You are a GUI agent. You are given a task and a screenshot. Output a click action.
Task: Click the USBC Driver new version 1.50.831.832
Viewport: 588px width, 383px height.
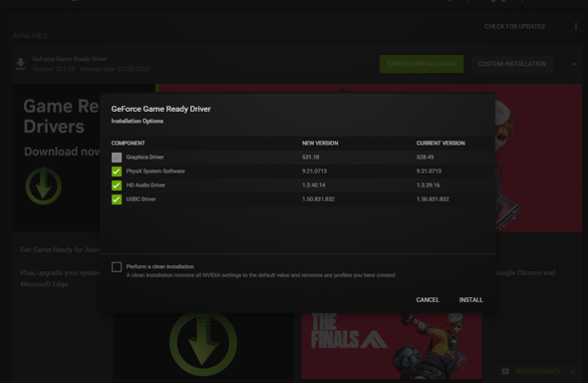[318, 199]
